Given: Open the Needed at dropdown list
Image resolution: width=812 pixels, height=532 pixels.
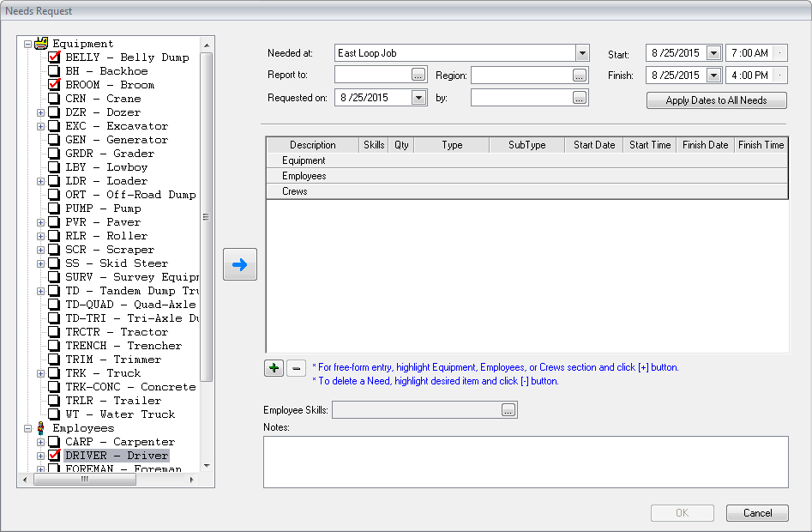Looking at the screenshot, I should 582,53.
